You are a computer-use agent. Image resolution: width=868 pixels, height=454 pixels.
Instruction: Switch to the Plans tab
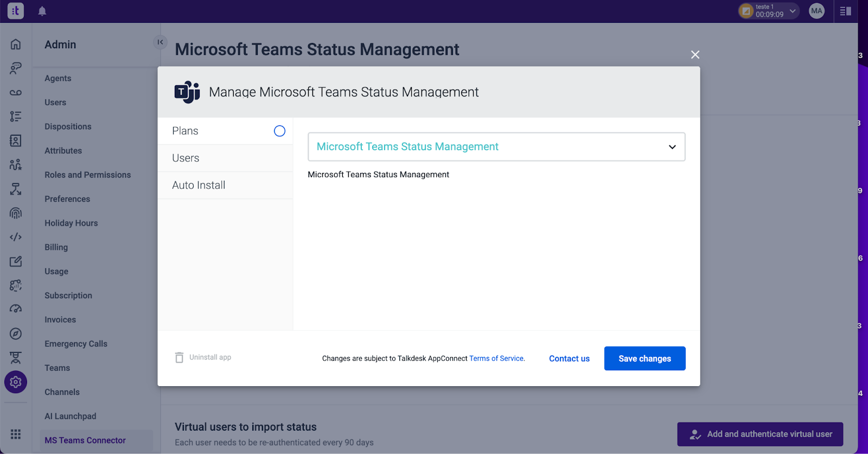tap(225, 131)
